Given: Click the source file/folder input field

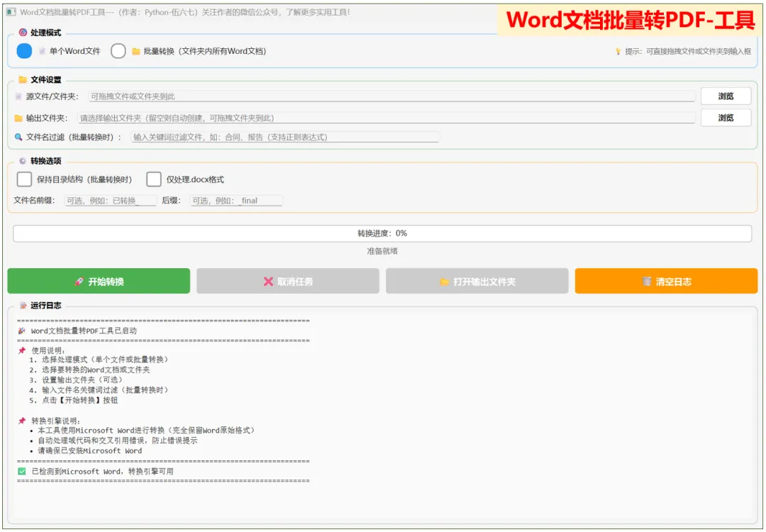Looking at the screenshot, I should tap(392, 96).
